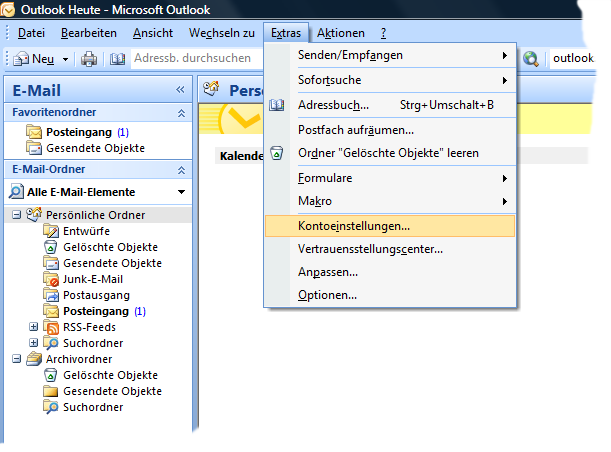The width and height of the screenshot is (611, 452).
Task: Collapse the Archivordner tree node
Action: 16,358
